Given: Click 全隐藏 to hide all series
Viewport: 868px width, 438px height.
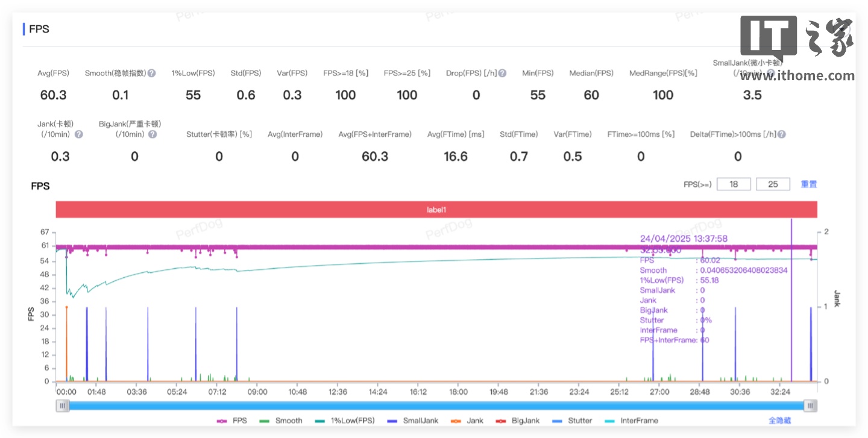Looking at the screenshot, I should click(779, 421).
